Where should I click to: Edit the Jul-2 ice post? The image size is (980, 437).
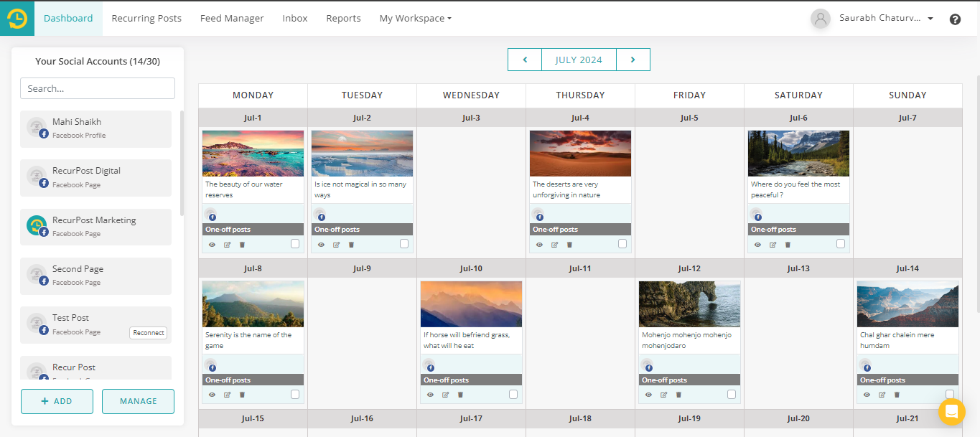click(336, 245)
